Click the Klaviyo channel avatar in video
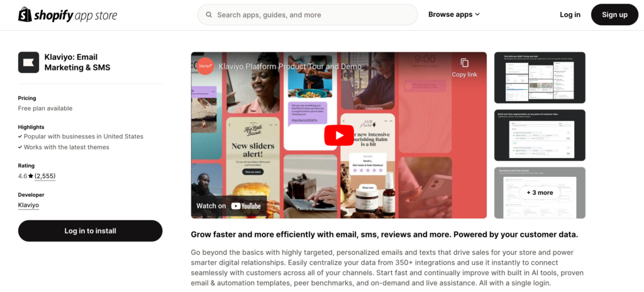 coord(205,66)
